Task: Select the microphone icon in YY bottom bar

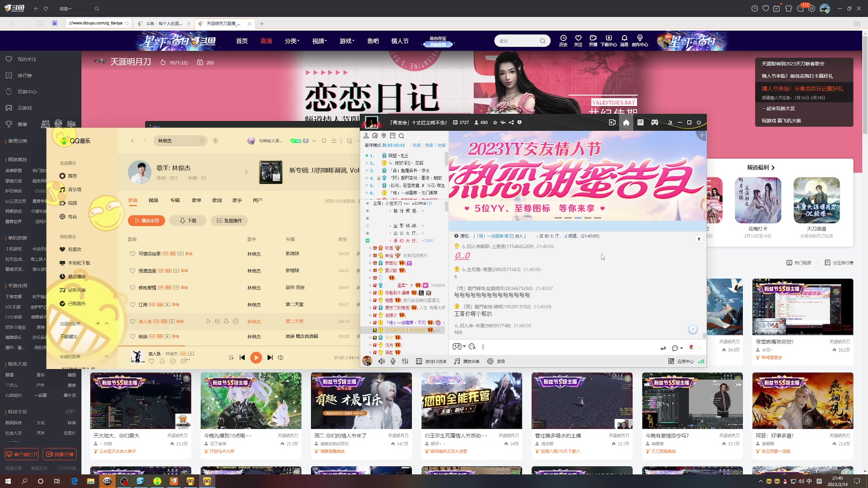Action: (x=393, y=361)
